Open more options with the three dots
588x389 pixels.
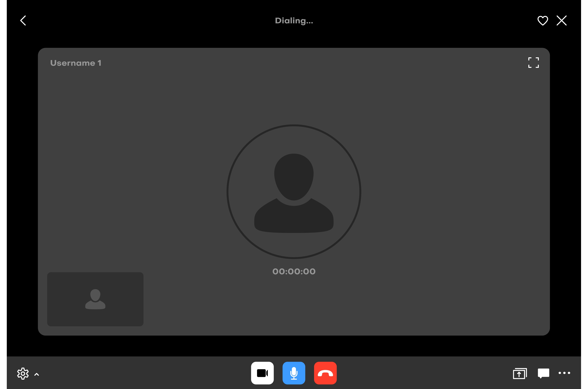564,373
